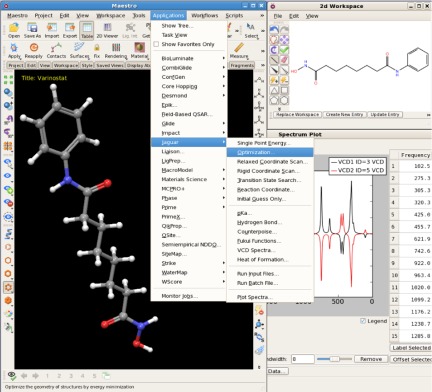
Task: Adjust the bandwidth slider
Action: pos(334,359)
